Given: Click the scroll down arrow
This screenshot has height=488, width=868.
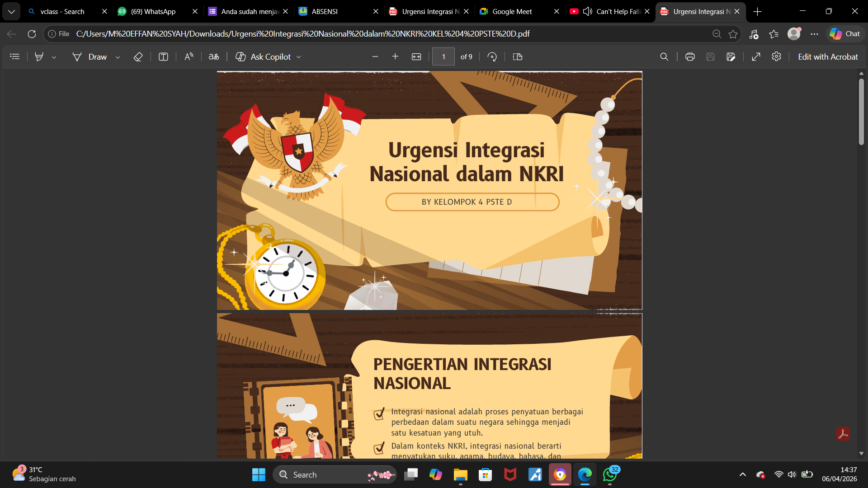Looking at the screenshot, I should [x=861, y=453].
